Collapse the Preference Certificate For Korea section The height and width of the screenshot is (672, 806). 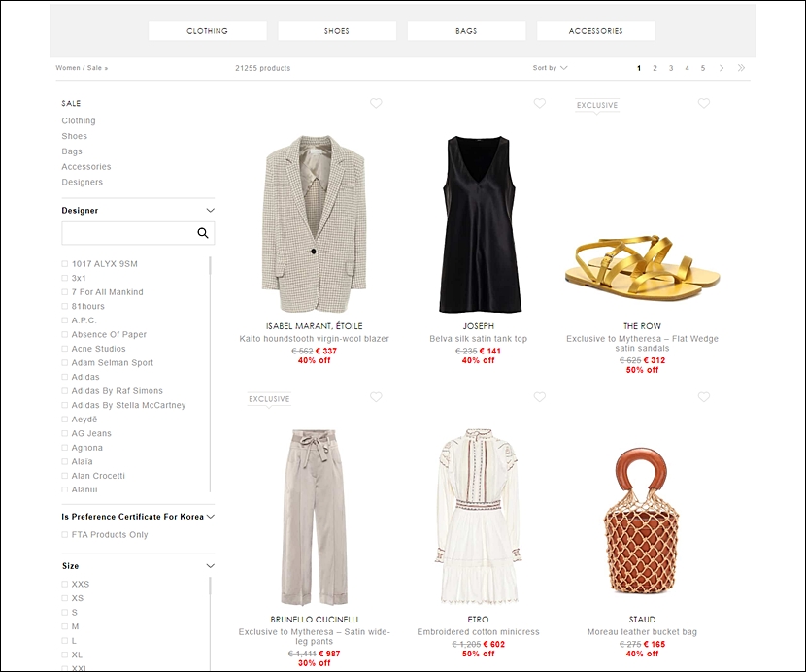[x=210, y=517]
